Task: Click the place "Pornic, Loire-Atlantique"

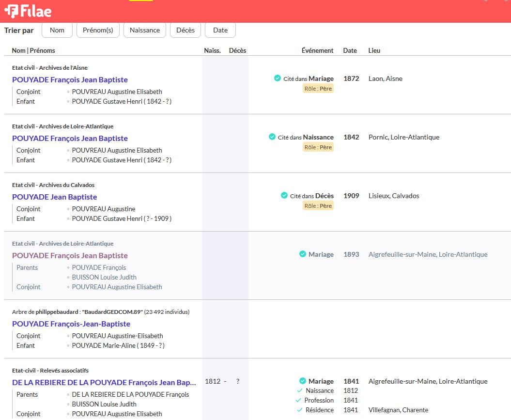Action: coord(404,137)
